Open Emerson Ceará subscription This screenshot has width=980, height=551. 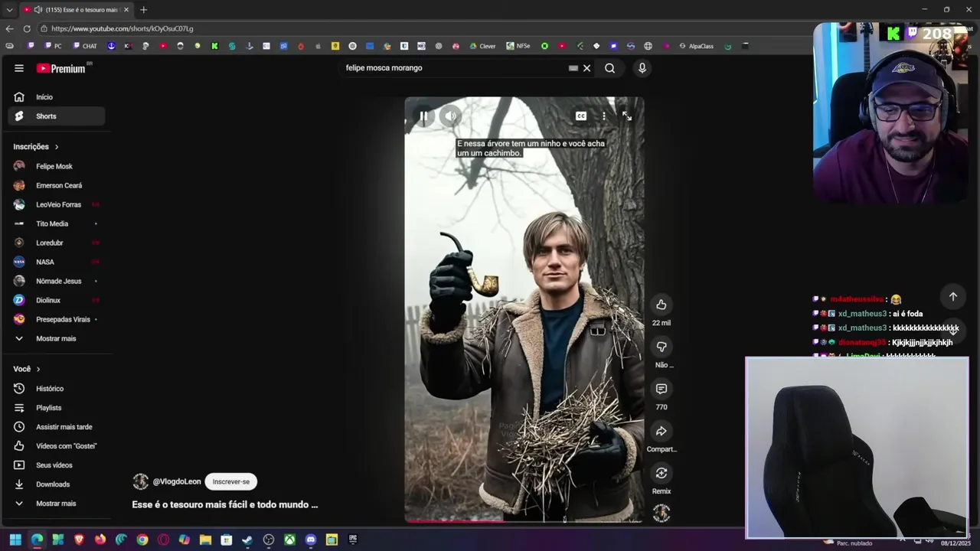pos(57,185)
